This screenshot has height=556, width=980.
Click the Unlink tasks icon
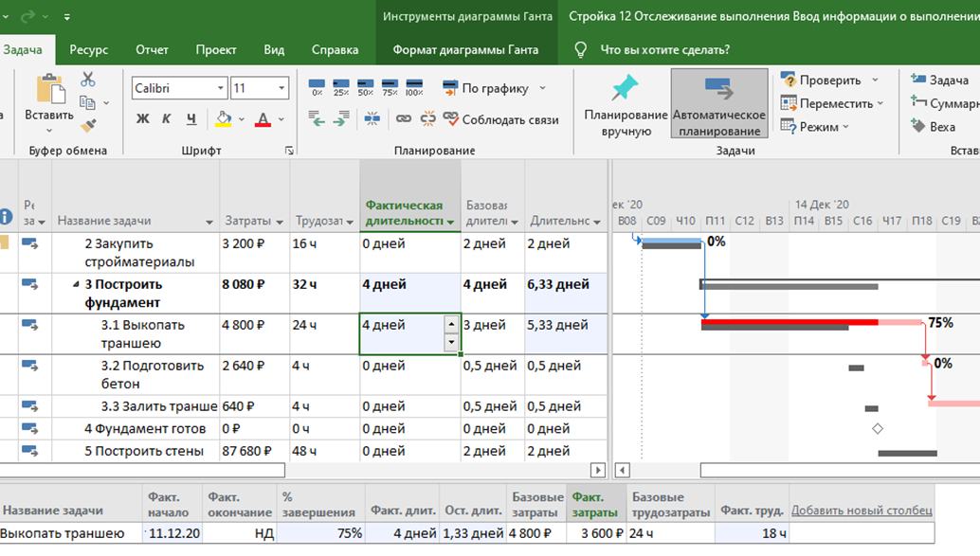point(428,118)
